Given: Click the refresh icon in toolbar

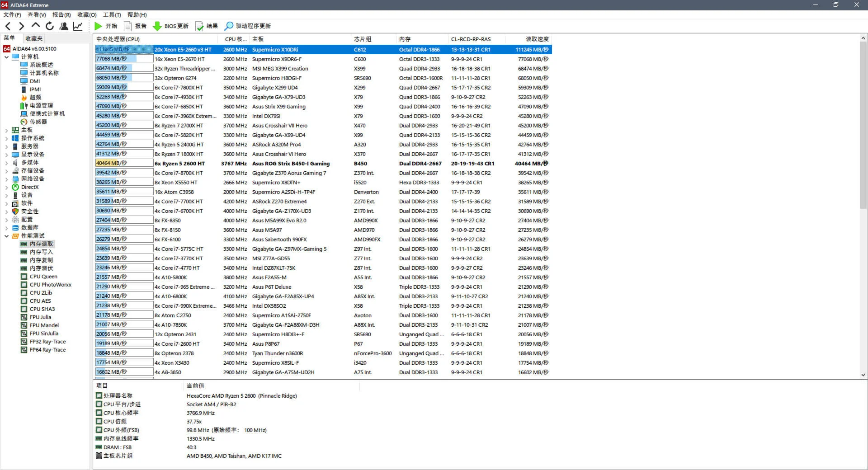Looking at the screenshot, I should pyautogui.click(x=50, y=26).
